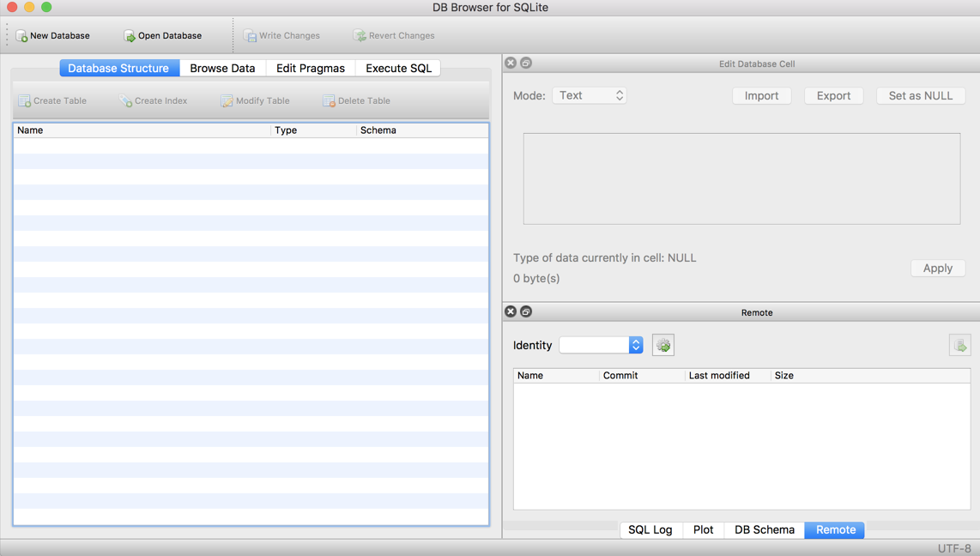
Task: Open the Mode dropdown
Action: point(590,95)
